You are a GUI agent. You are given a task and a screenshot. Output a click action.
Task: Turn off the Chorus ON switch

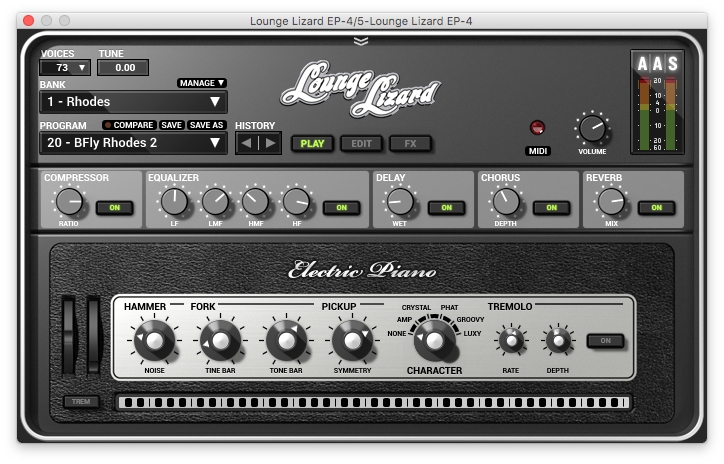point(552,208)
